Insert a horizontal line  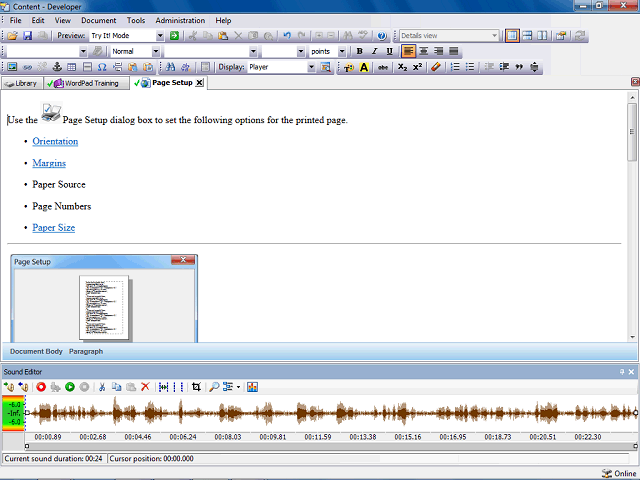coord(87,67)
